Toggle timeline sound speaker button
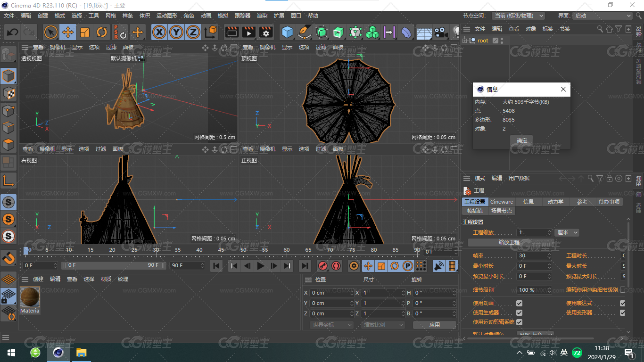The image size is (644, 362). pos(439,266)
